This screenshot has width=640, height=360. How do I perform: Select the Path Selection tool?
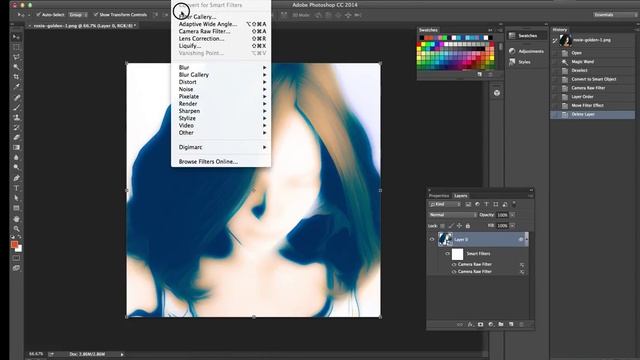[16, 198]
